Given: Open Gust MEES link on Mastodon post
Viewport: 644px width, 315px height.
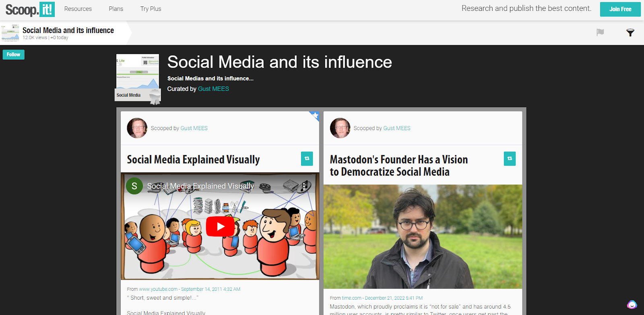Looking at the screenshot, I should point(397,128).
